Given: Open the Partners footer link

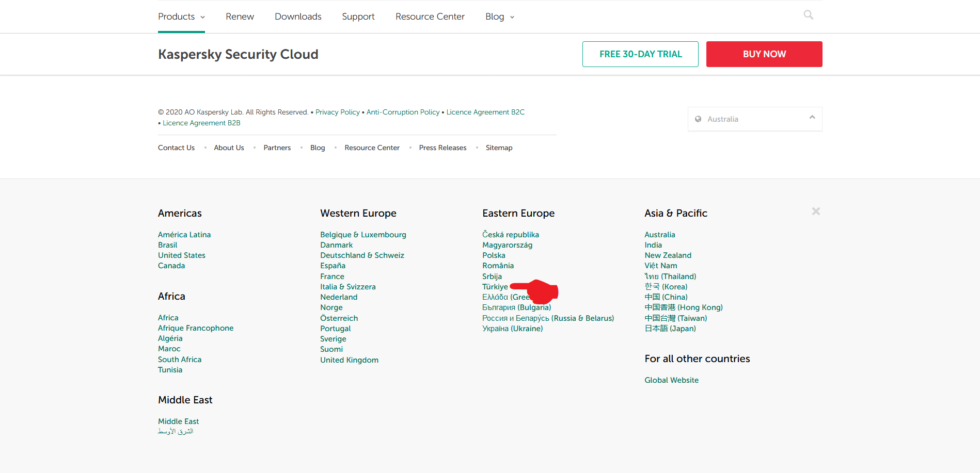Looking at the screenshot, I should click(277, 148).
